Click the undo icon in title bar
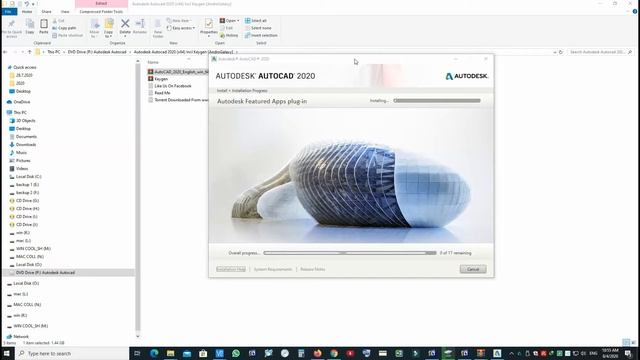This screenshot has width=640, height=360. pos(27,4)
